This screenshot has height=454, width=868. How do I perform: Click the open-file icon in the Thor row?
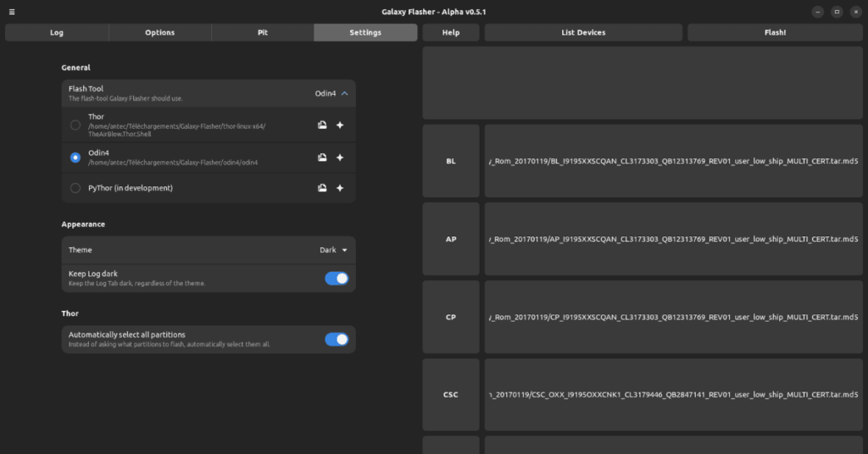(x=322, y=125)
